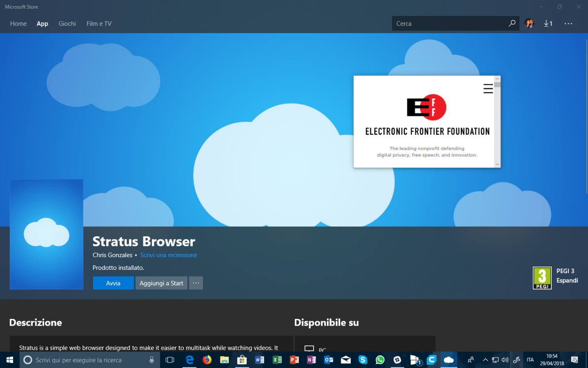Open the People icon in the taskbar

click(x=471, y=360)
